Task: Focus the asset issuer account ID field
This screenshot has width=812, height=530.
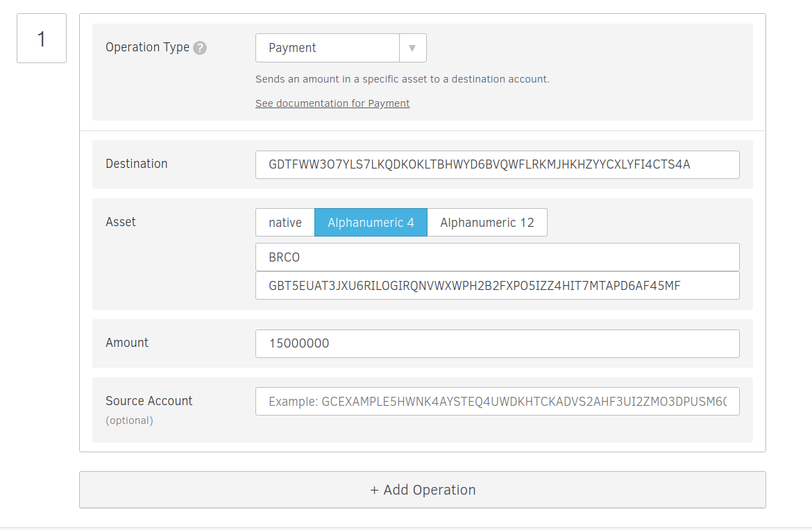Action: point(497,285)
